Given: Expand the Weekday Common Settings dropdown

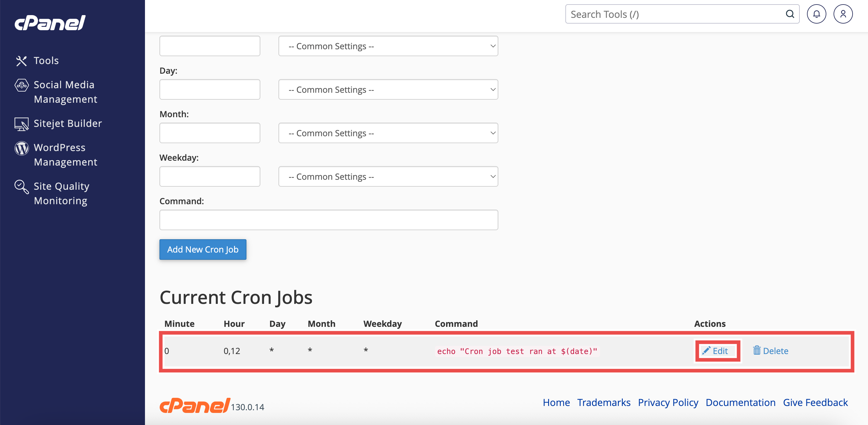Looking at the screenshot, I should coord(388,177).
